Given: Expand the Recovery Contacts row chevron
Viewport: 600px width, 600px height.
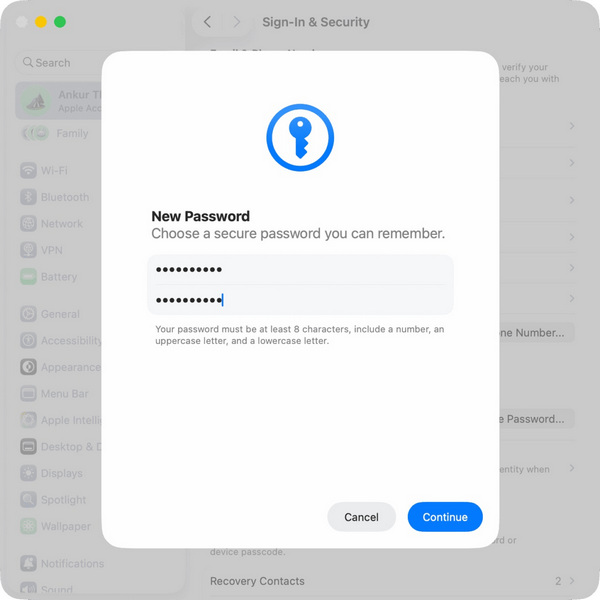Looking at the screenshot, I should point(572,581).
